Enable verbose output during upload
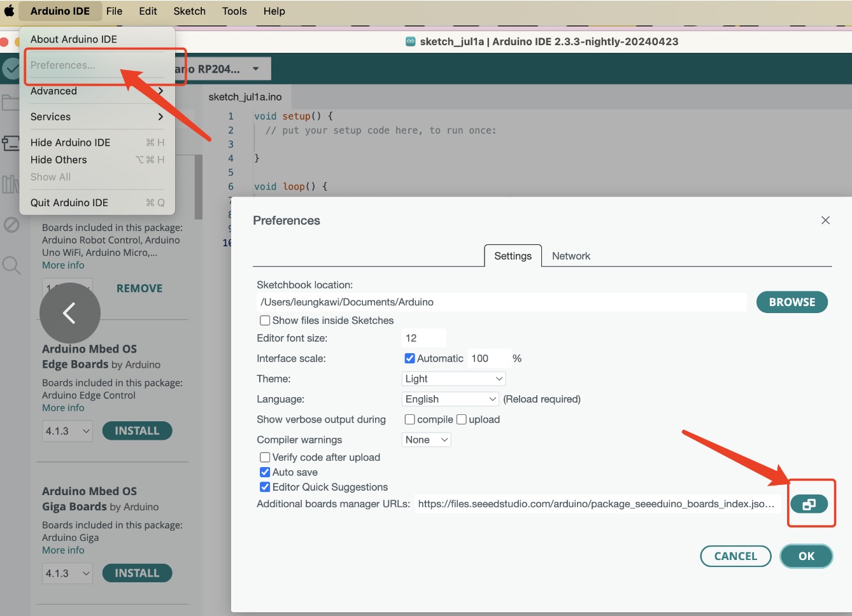 tap(462, 419)
